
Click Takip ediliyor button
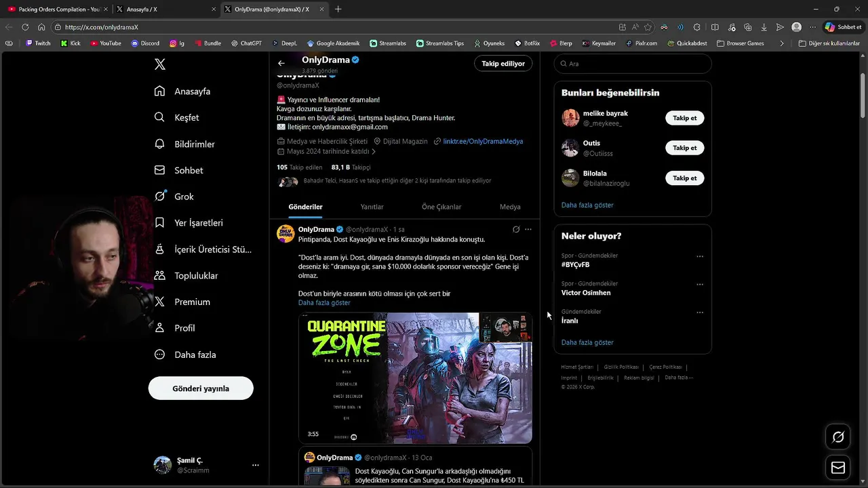[x=503, y=63]
